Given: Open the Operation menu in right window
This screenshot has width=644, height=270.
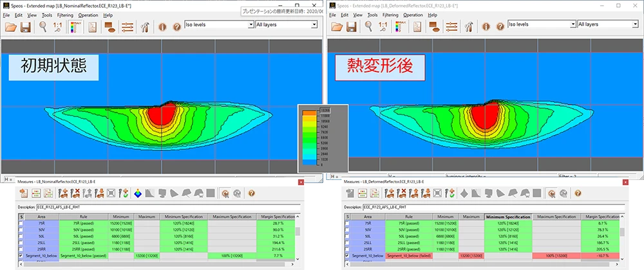Looking at the screenshot, I should [x=413, y=14].
